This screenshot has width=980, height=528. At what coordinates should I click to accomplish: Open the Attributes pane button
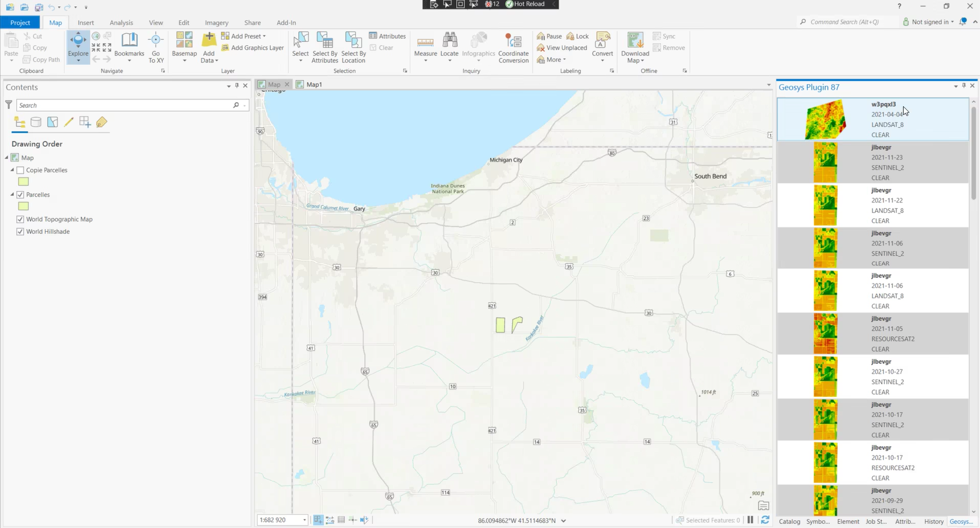(x=387, y=36)
